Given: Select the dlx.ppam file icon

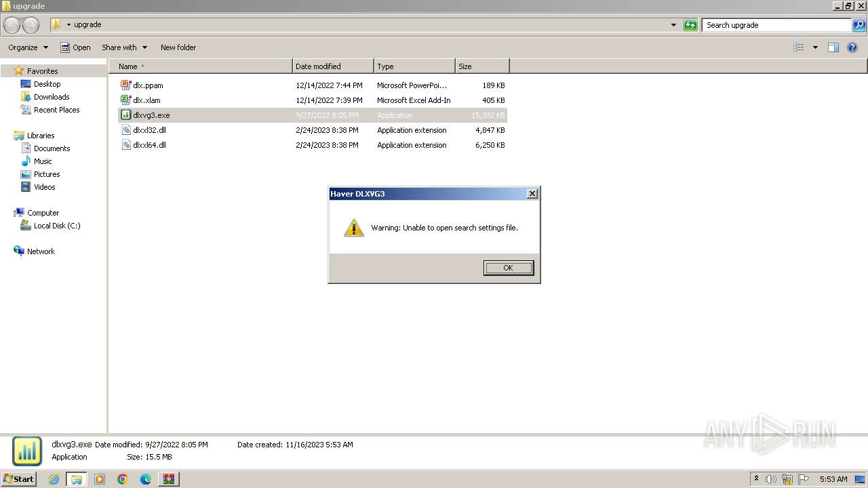Looking at the screenshot, I should tap(125, 85).
